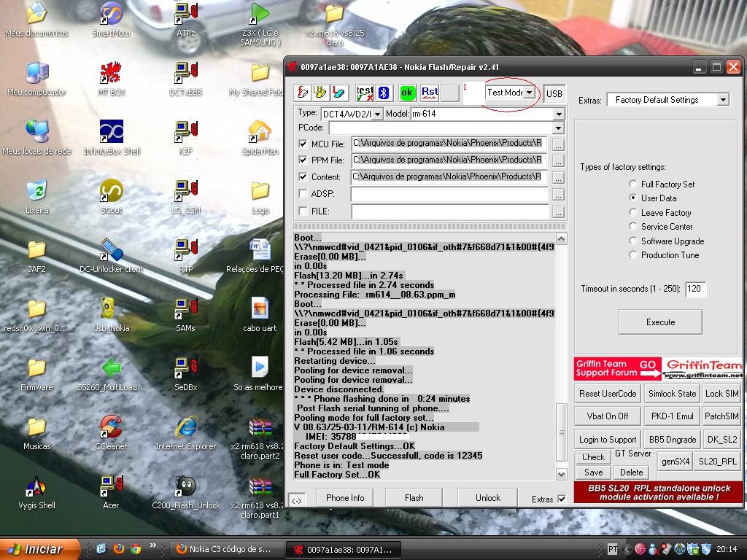Click the green 'ok' toolbar icon
This screenshot has height=560, width=747.
(407, 93)
